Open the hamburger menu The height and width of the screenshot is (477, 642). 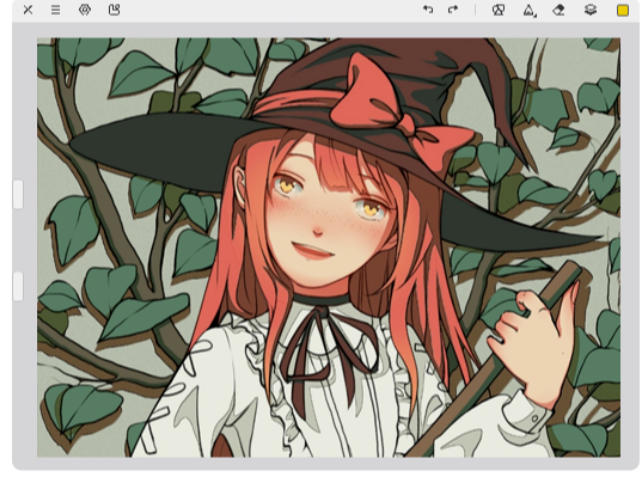click(x=56, y=10)
